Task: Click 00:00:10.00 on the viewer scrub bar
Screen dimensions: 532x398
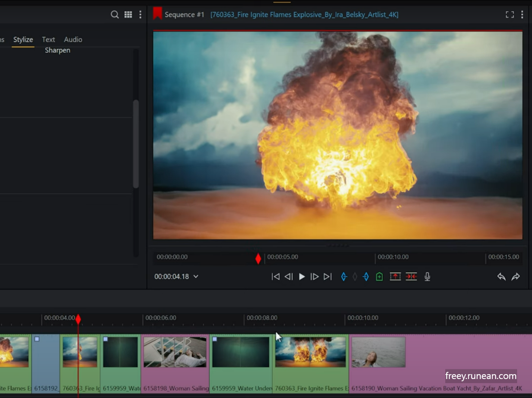Action: 393,257
